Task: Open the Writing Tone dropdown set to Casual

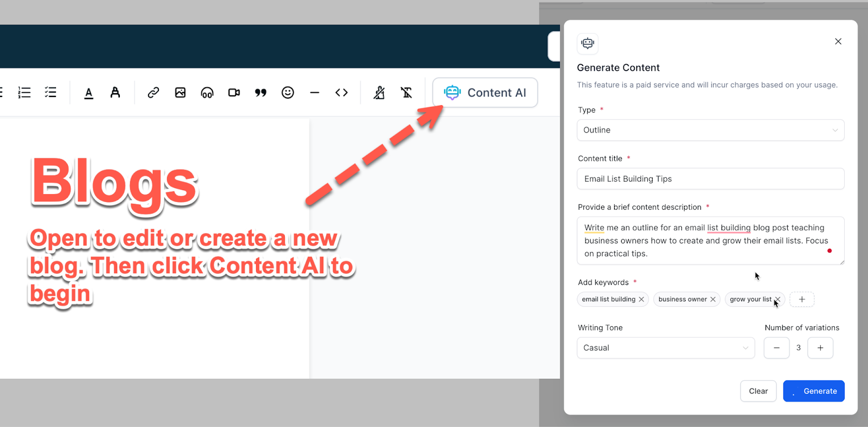Action: [x=666, y=348]
